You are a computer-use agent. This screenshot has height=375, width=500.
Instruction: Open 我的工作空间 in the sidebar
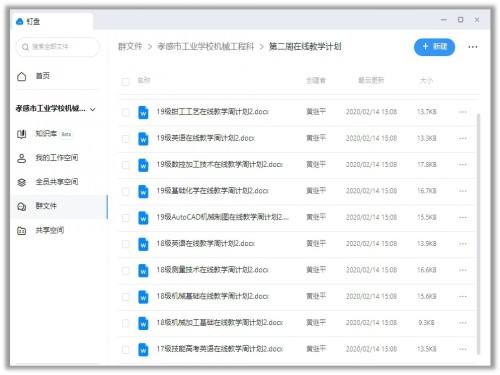[x=57, y=158]
